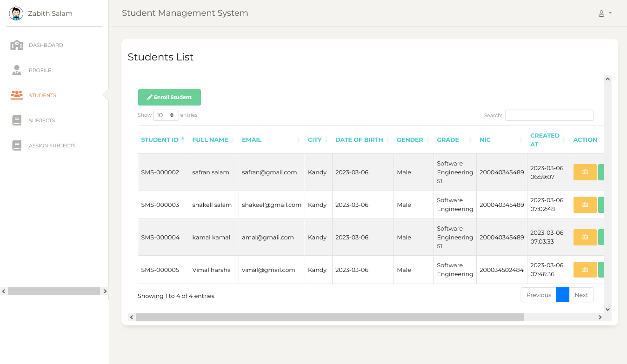Viewport: 627px width, 364px height.
Task: Click the table scroll up arrow
Action: point(607,79)
